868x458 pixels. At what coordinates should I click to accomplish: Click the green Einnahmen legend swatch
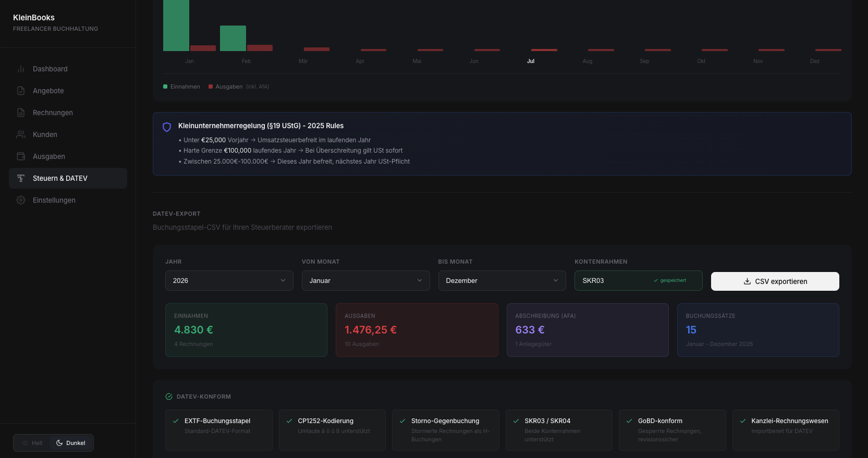click(165, 86)
